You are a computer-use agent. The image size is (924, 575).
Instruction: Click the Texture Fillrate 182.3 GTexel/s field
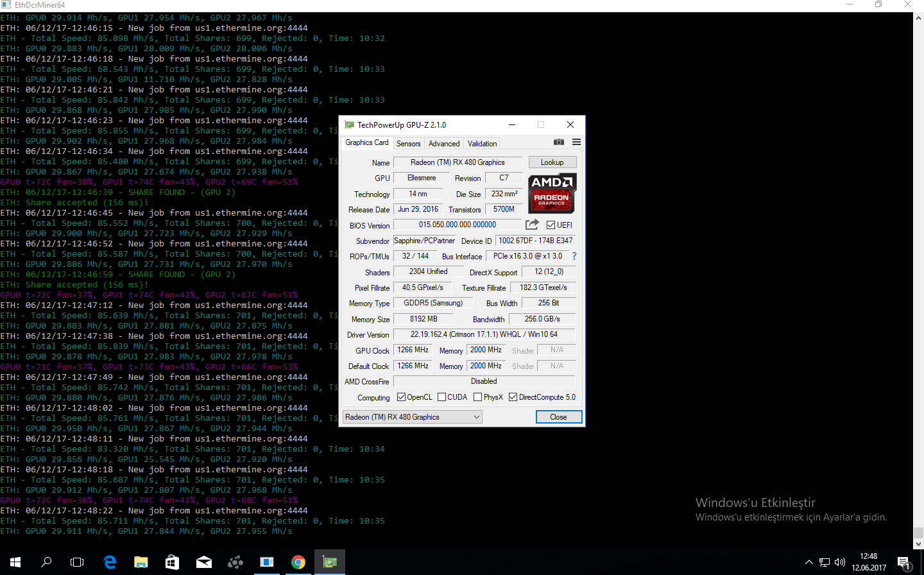[x=543, y=287]
